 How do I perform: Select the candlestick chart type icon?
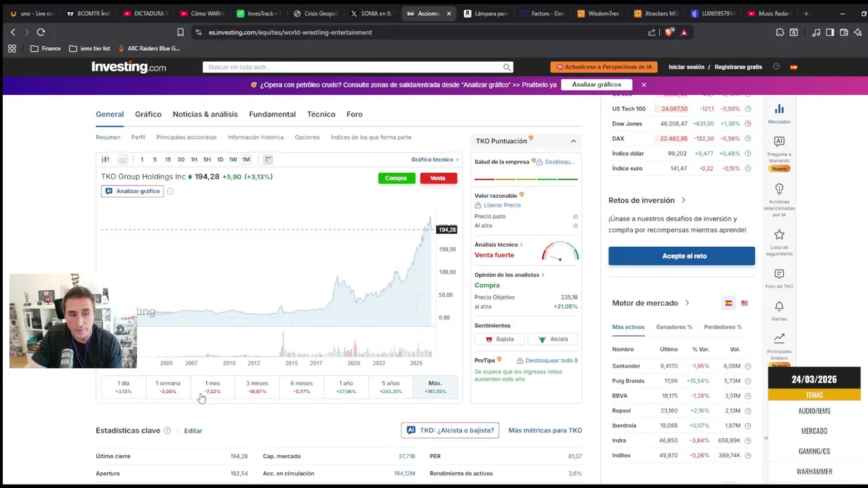105,159
